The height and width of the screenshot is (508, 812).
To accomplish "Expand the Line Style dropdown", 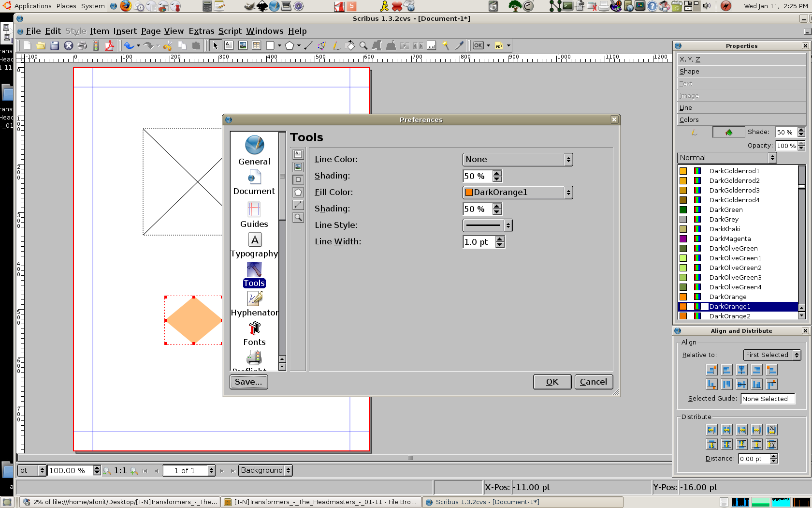I will [x=487, y=225].
